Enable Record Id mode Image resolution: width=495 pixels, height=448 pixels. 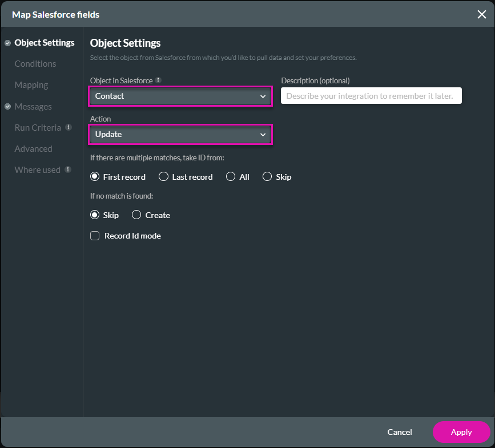point(95,236)
